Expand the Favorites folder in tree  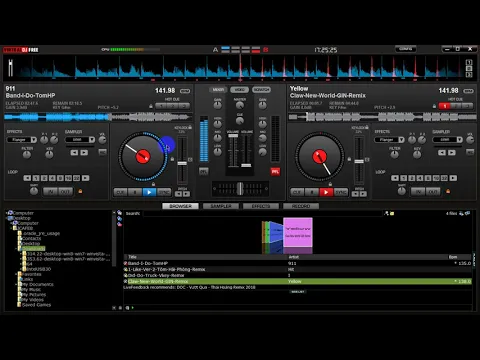click(16, 274)
